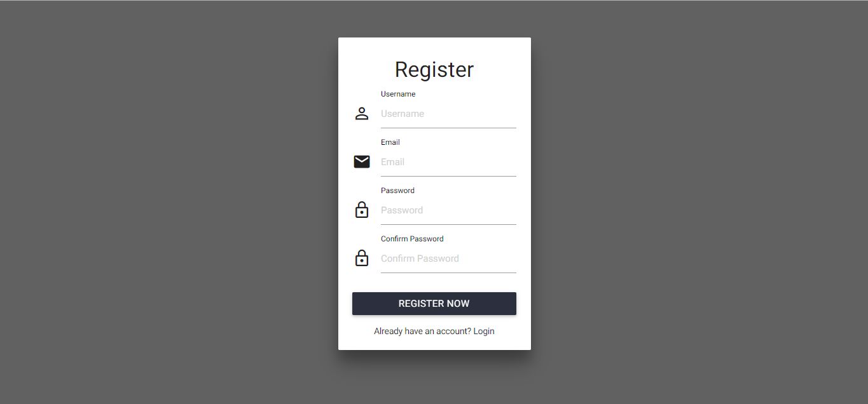Click the underline beneath the Username field
This screenshot has width=868, height=404.
(448, 128)
